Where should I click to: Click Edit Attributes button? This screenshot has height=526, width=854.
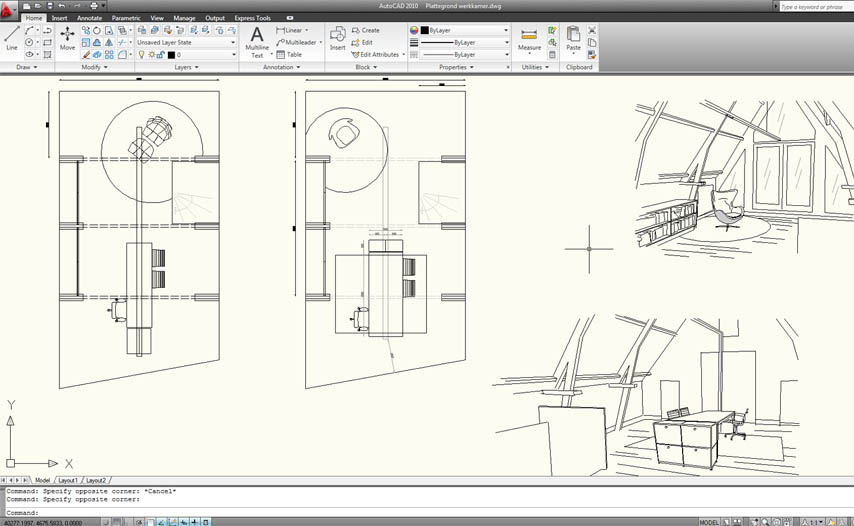379,55
